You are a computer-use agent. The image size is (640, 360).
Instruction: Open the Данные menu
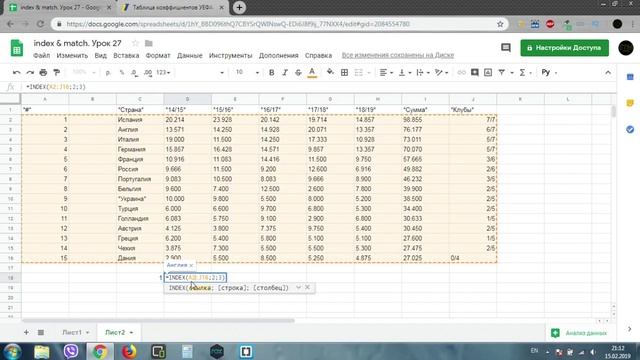190,56
